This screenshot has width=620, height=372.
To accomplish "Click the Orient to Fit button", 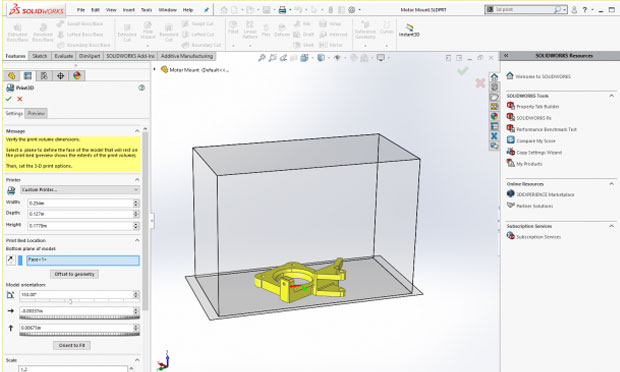I will (x=72, y=345).
